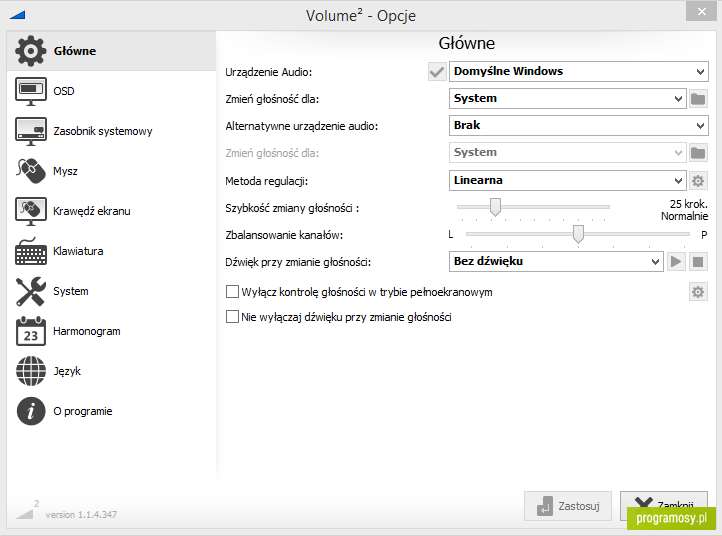
Task: Click the 'Normalnie' speed label text
Action: (x=684, y=216)
